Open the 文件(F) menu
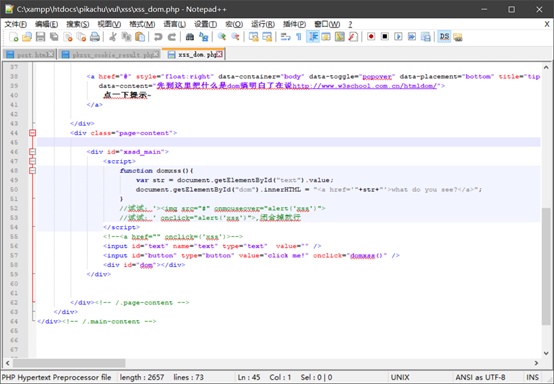 (15, 24)
